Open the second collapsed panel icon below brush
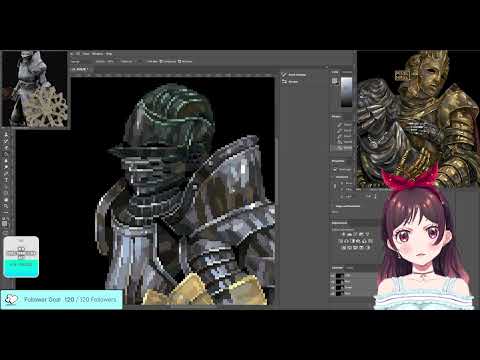 point(284,82)
